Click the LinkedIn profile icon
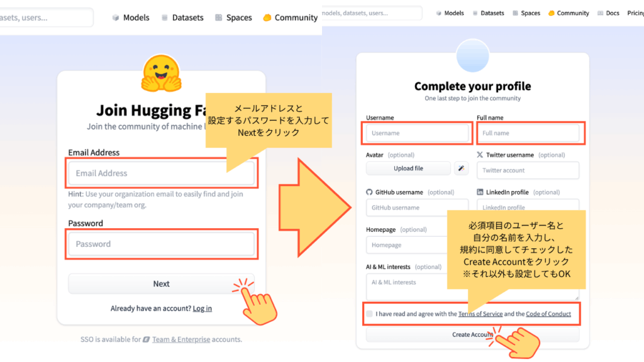Screen dimensions: 644x362 (480, 192)
